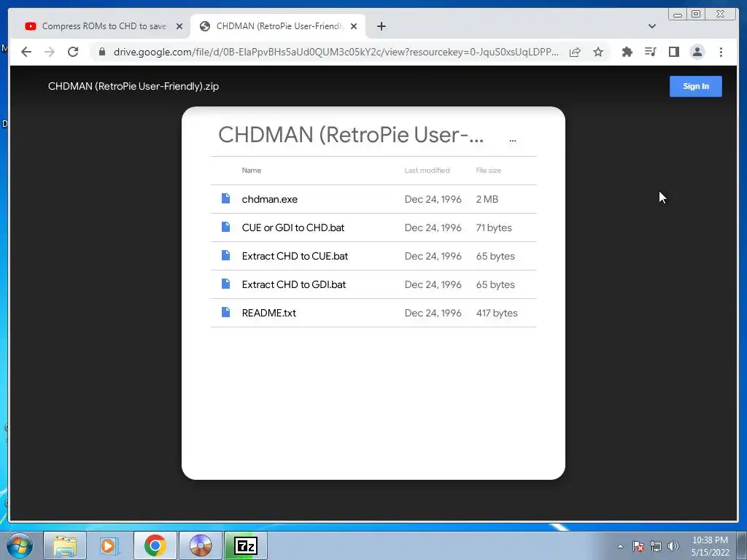
Task: Bookmark this page with the star icon
Action: point(598,52)
